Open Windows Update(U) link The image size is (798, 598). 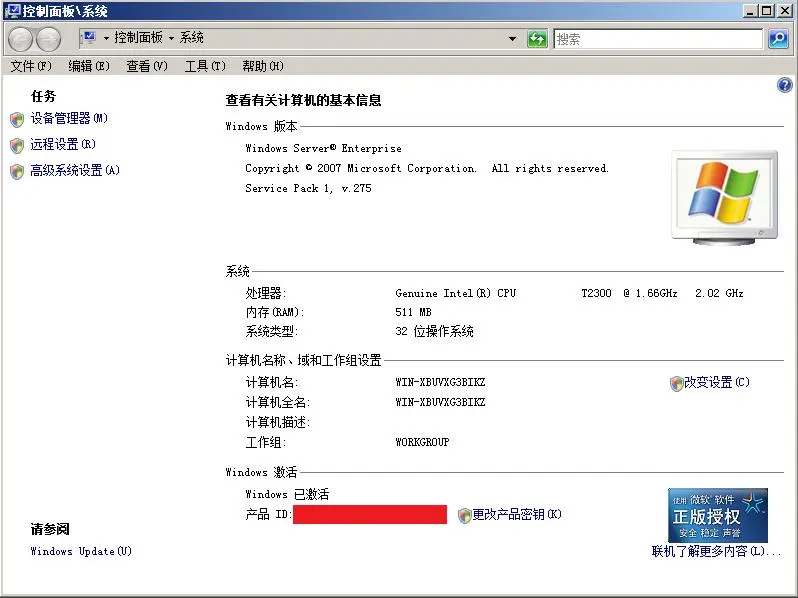(x=81, y=551)
